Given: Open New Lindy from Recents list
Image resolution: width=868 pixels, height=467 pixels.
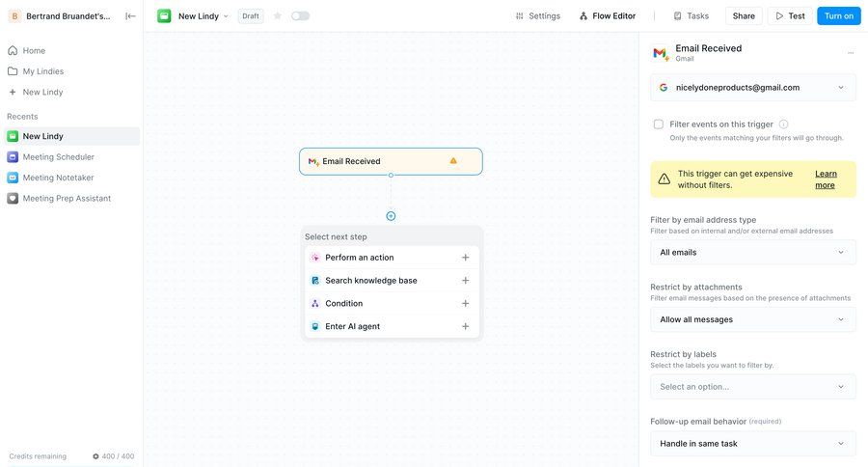Looking at the screenshot, I should pyautogui.click(x=71, y=136).
